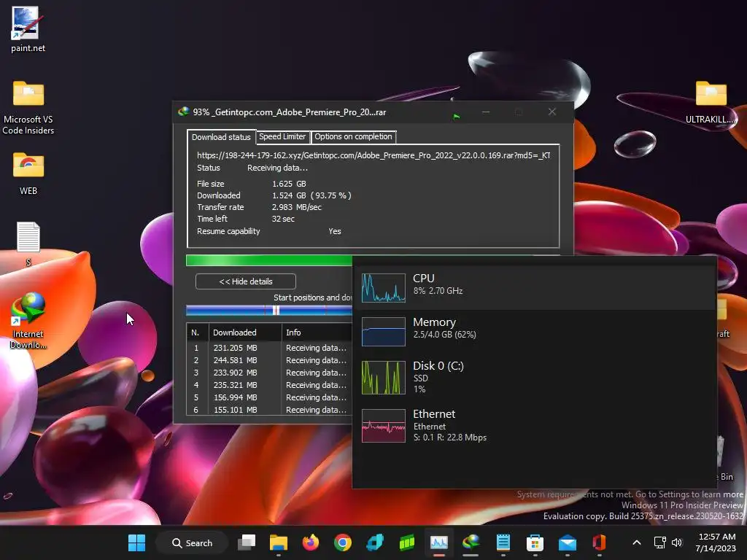The width and height of the screenshot is (747, 560).
Task: Select the Ethernet performance entry
Action: tap(535, 426)
